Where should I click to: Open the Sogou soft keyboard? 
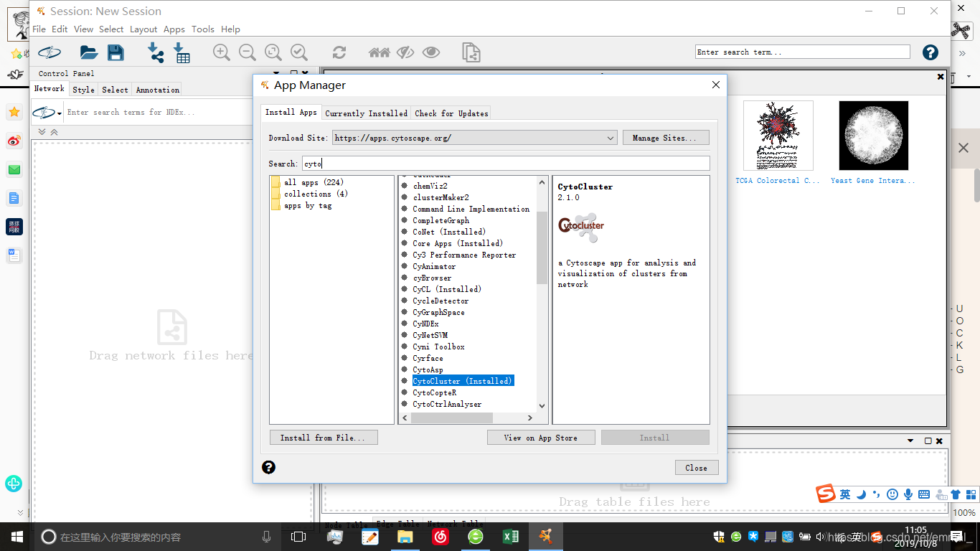tap(924, 494)
